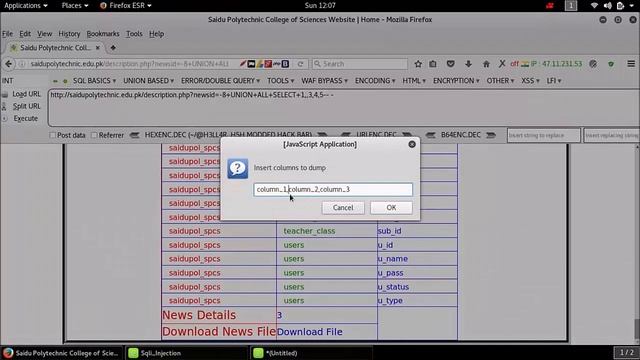This screenshot has width=640, height=360.
Task: Click the X addon icon beside off
Action: (502, 64)
